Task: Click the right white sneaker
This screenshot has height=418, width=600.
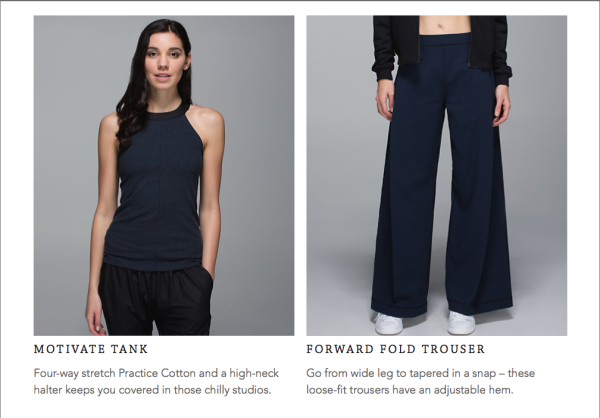Action: (461, 323)
